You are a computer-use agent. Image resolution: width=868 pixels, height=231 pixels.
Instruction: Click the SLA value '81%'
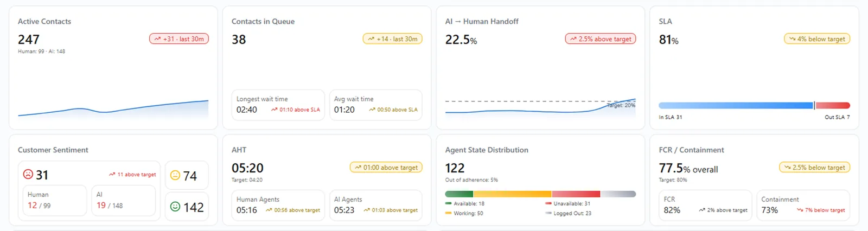pos(668,40)
